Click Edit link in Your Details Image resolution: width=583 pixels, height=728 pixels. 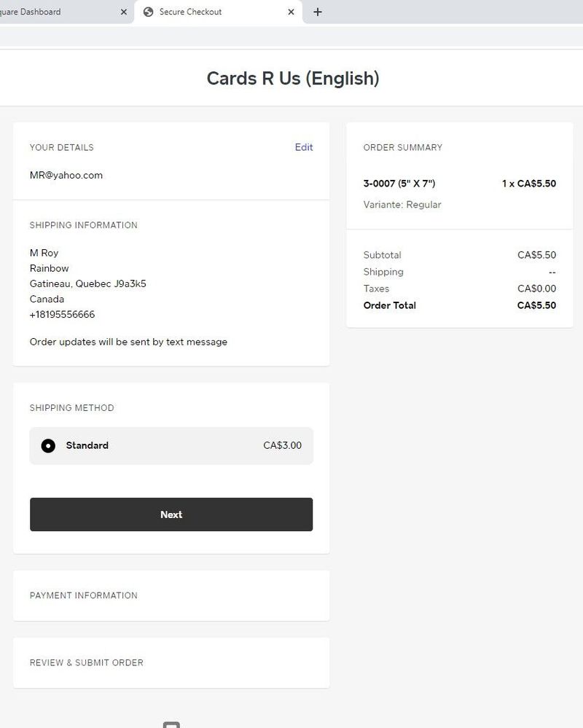(304, 147)
